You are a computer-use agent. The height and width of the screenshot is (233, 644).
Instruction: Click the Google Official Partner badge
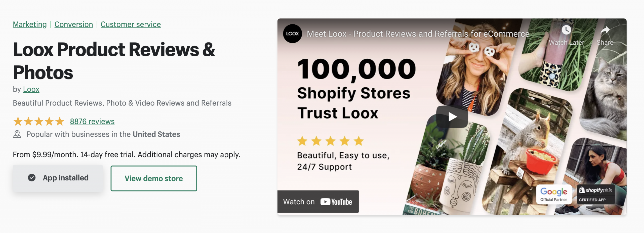[x=553, y=194]
